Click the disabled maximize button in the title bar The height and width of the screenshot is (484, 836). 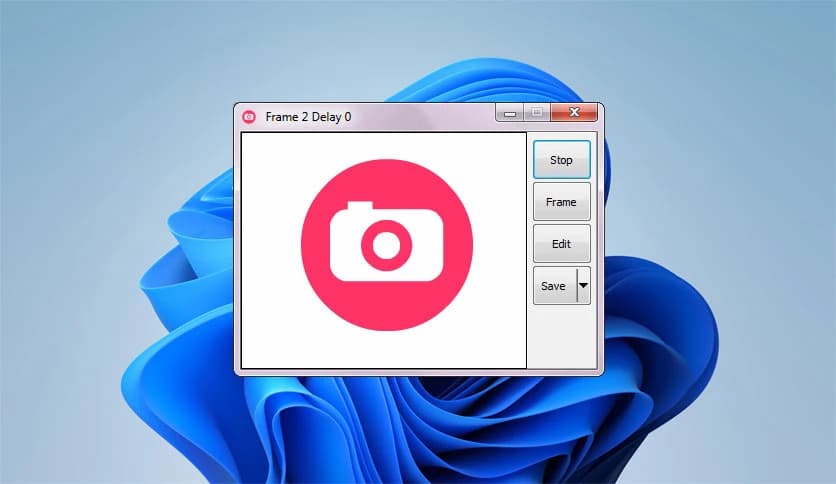pyautogui.click(x=537, y=112)
